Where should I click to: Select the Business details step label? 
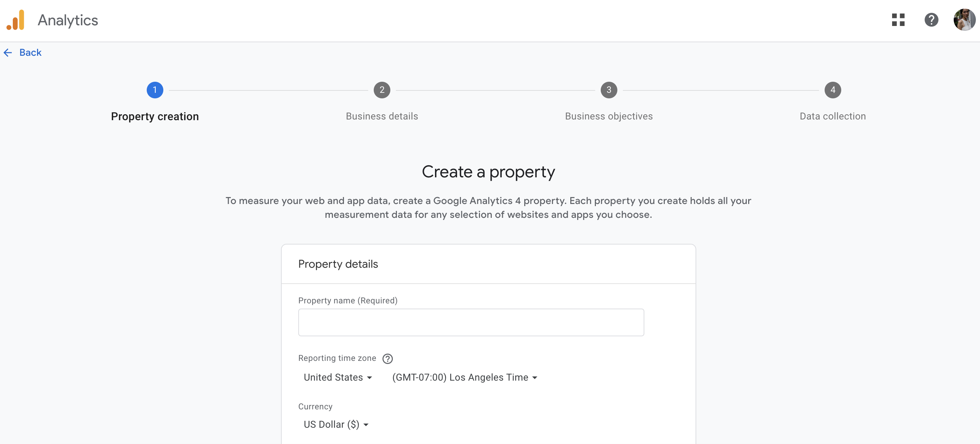coord(382,116)
